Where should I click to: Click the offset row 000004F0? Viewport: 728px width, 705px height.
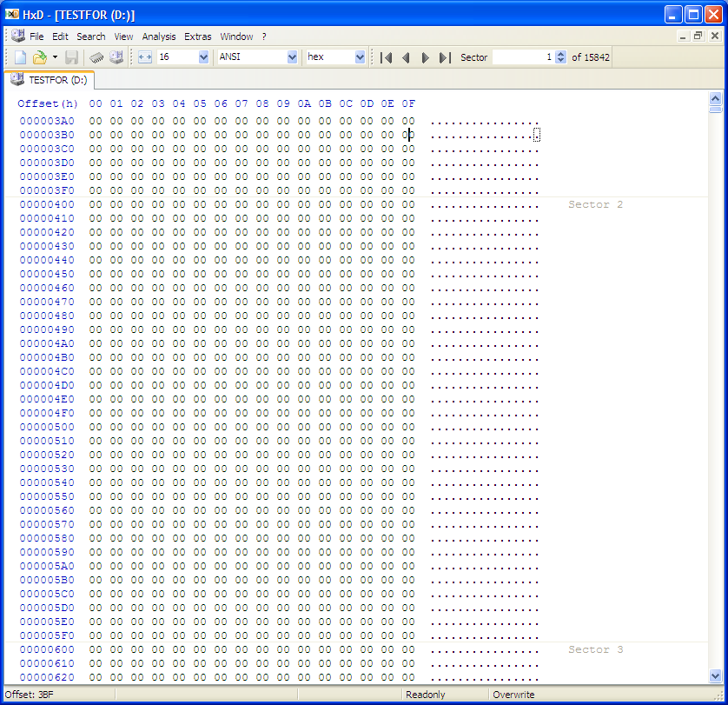pos(47,413)
